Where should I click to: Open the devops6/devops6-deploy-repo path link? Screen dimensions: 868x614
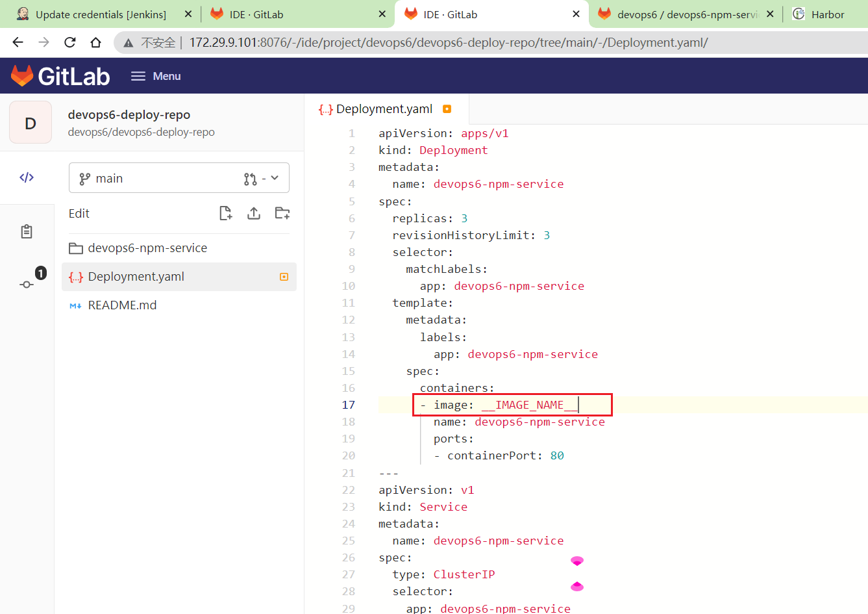pos(141,132)
